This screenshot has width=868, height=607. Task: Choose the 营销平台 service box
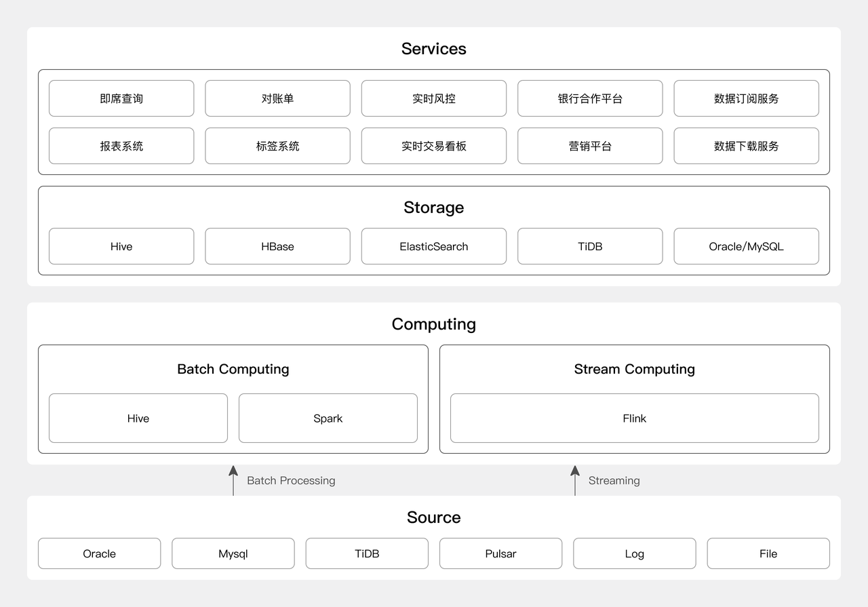590,146
